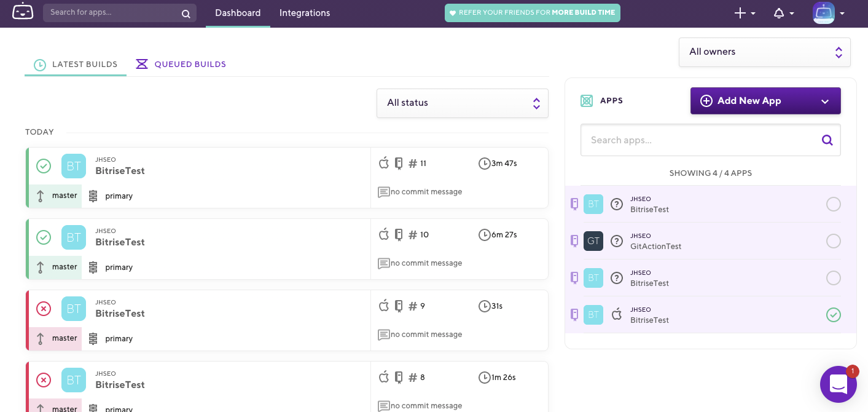The height and width of the screenshot is (412, 868).
Task: Switch to the Integrations tab
Action: 305,13
